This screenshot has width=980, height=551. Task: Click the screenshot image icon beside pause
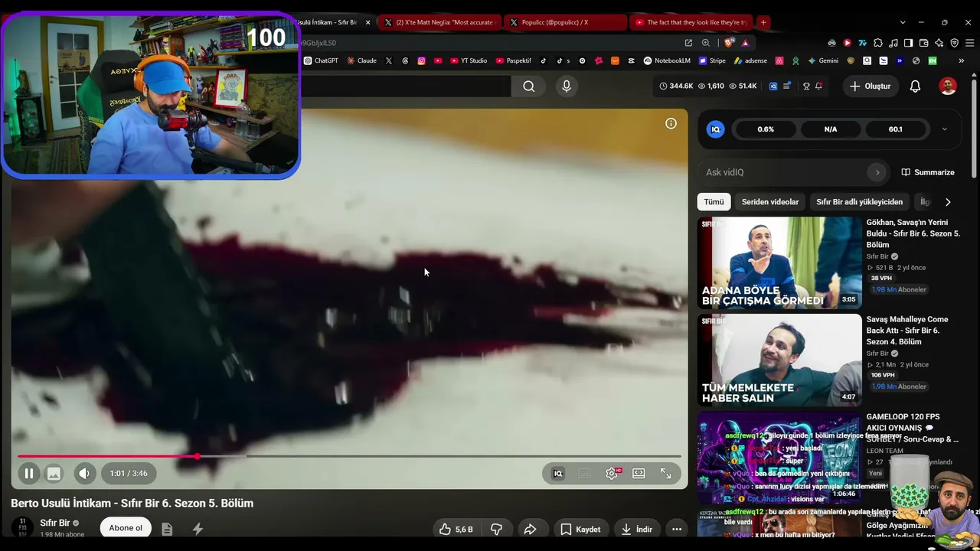tap(54, 474)
